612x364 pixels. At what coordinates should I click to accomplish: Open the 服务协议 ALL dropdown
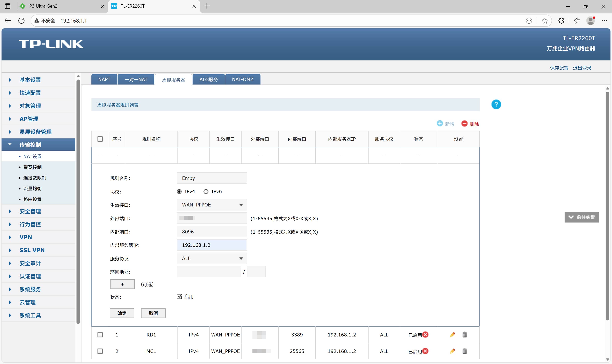pyautogui.click(x=212, y=258)
